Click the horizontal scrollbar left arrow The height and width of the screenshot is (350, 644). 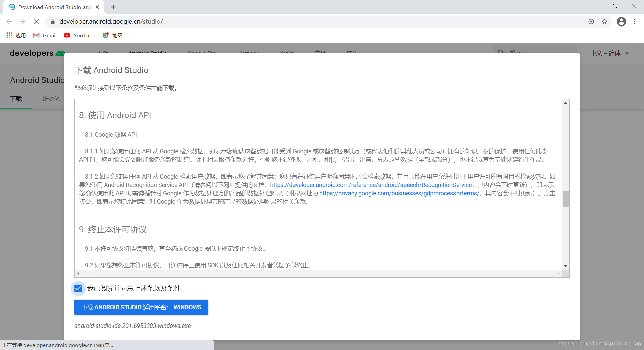pos(78,274)
